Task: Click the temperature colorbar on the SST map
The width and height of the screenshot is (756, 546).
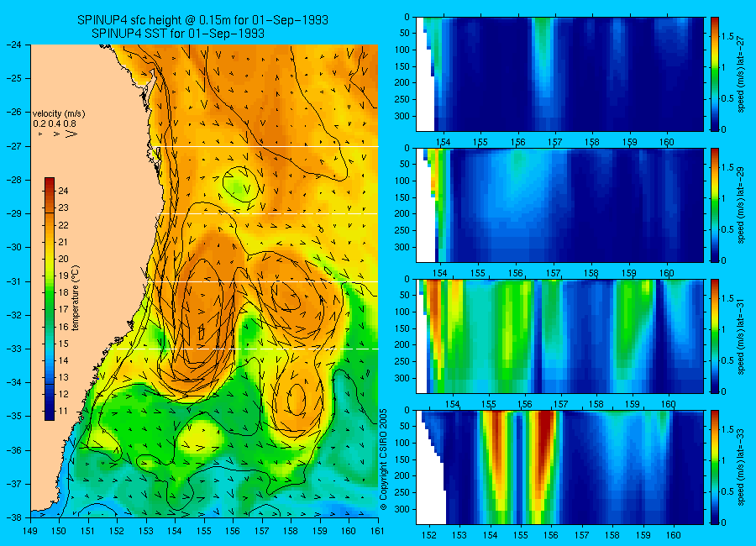Action: click(50, 299)
